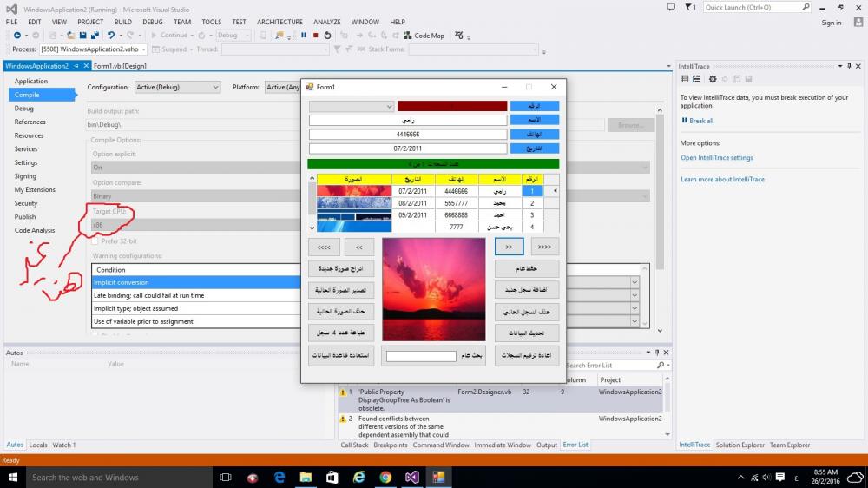
Task: Switch to the Locals tab
Action: pyautogui.click(x=38, y=445)
